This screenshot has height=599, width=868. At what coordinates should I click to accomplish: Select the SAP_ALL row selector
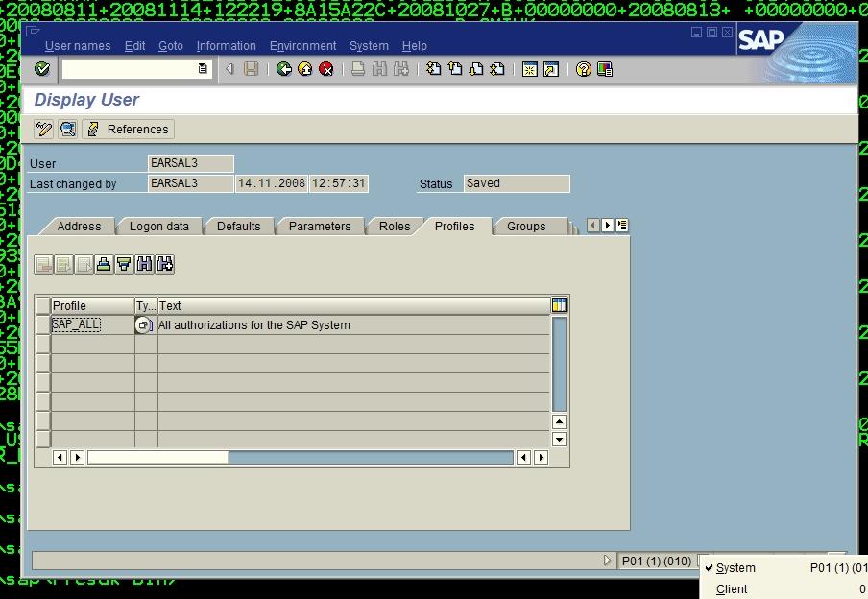42,325
